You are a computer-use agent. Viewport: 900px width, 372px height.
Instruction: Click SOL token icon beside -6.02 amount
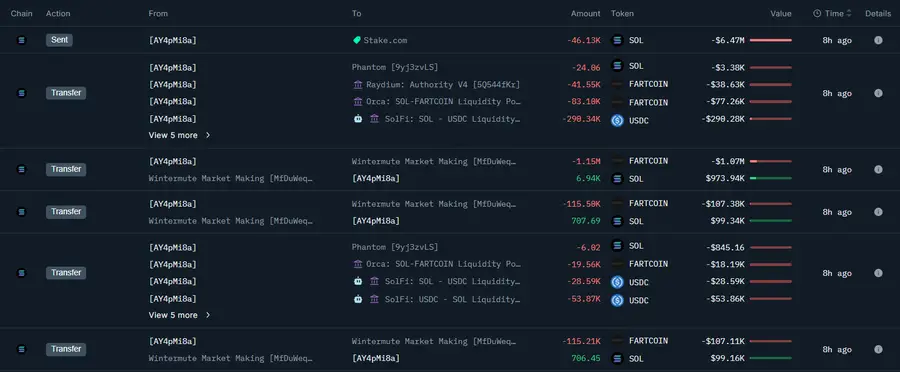click(617, 246)
